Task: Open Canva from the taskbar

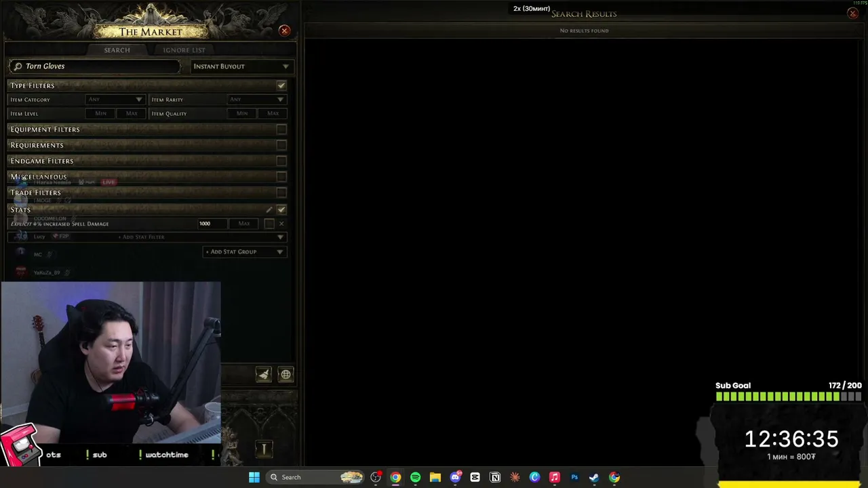Action: 534,477
